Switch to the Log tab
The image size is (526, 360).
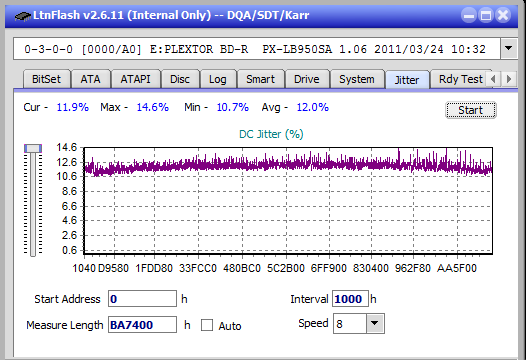click(218, 79)
